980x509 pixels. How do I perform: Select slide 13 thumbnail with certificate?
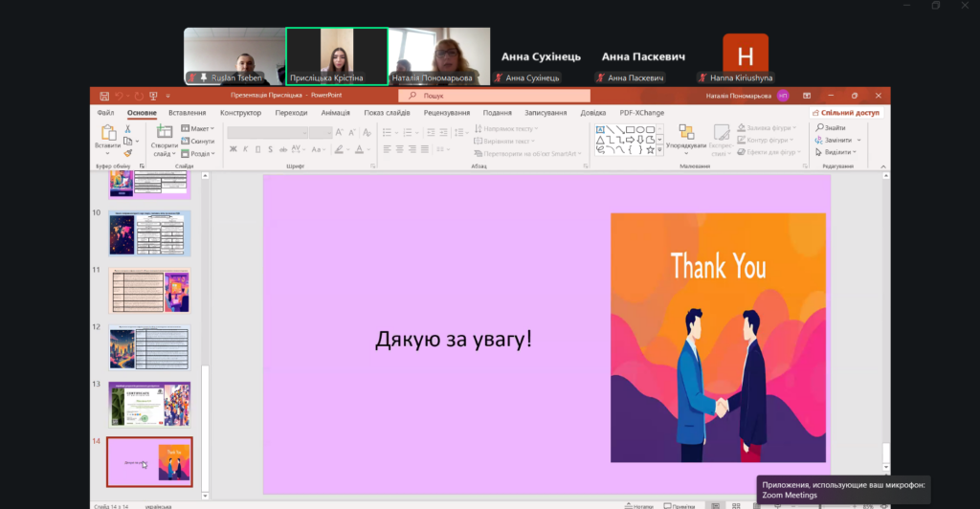(x=149, y=404)
